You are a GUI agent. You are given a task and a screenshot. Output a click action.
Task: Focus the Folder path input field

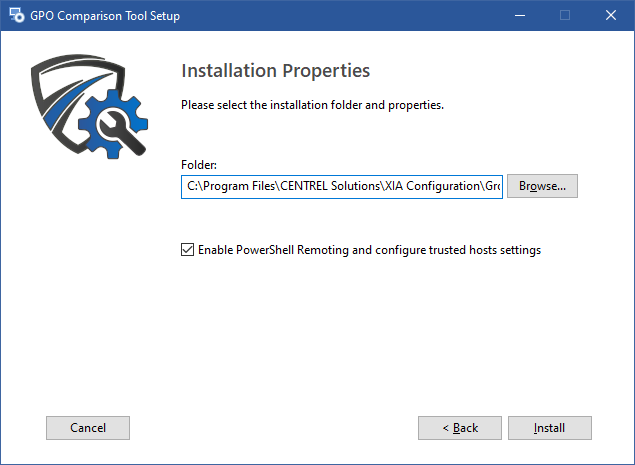tap(342, 186)
